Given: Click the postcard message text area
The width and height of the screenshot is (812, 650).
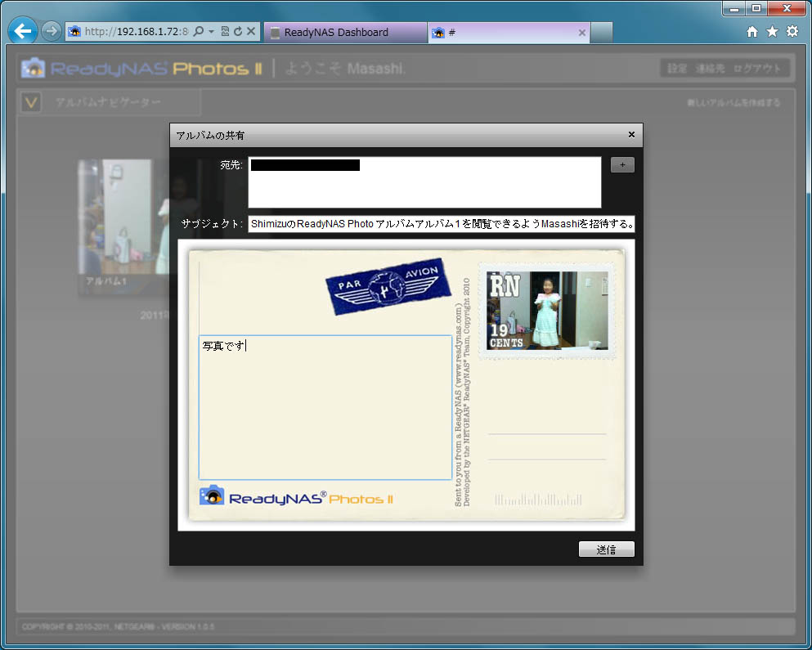Looking at the screenshot, I should (x=324, y=407).
